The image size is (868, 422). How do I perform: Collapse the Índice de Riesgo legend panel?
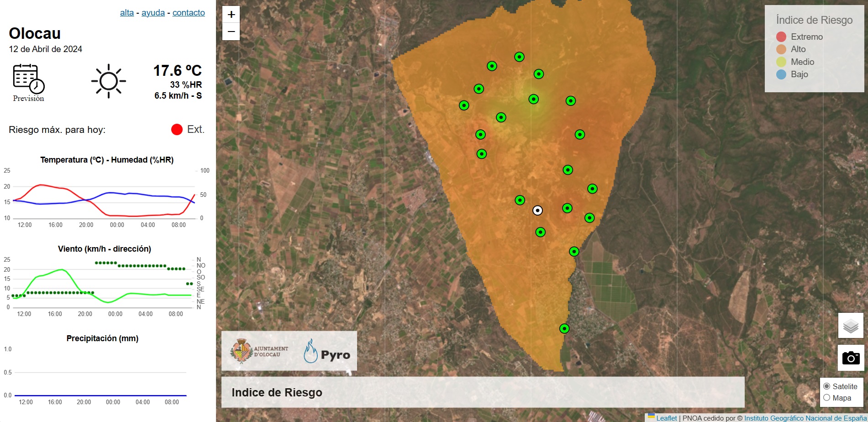point(814,20)
